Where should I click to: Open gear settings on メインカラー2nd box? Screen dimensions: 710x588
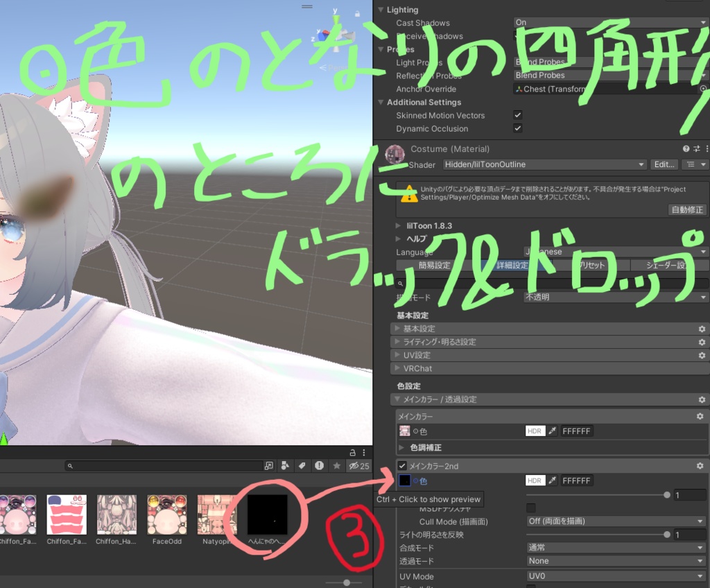tap(700, 466)
